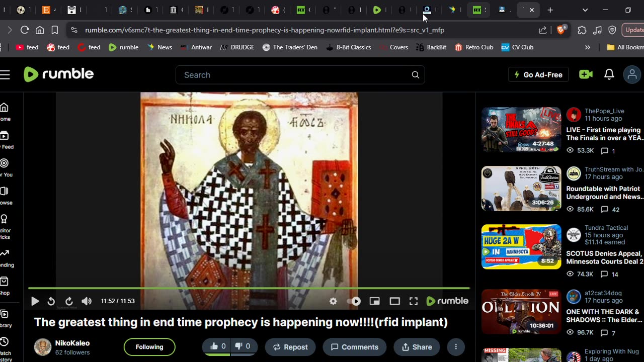Viewport: 644px width, 362px height.
Task: Open the News bookmark
Action: point(159,47)
